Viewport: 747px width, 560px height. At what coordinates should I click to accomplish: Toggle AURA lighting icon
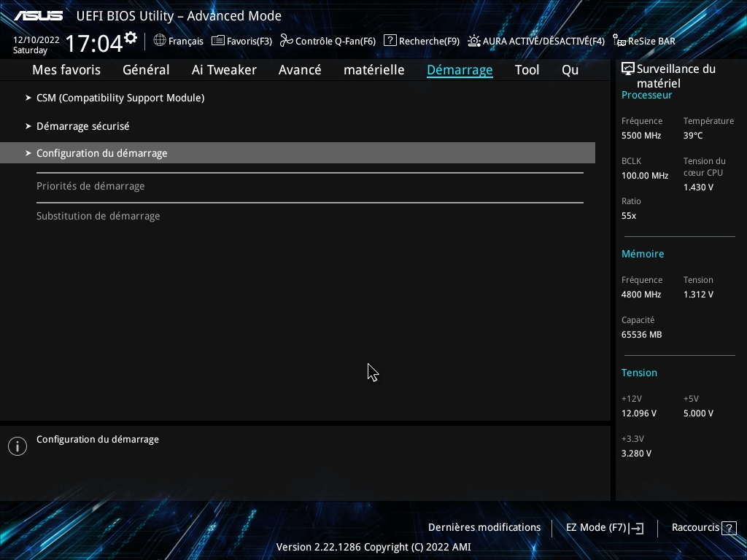pos(474,41)
